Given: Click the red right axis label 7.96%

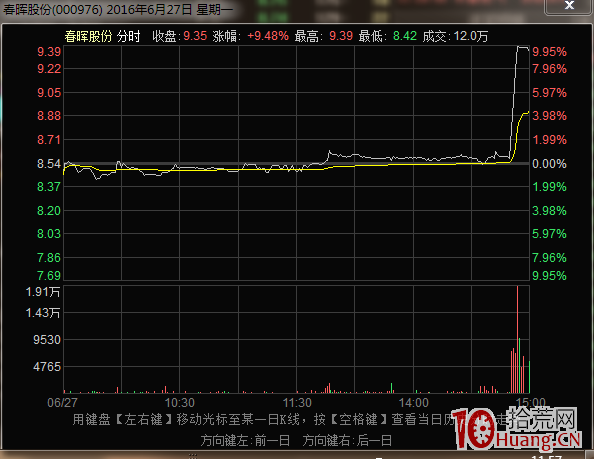Looking at the screenshot, I should pyautogui.click(x=549, y=69).
